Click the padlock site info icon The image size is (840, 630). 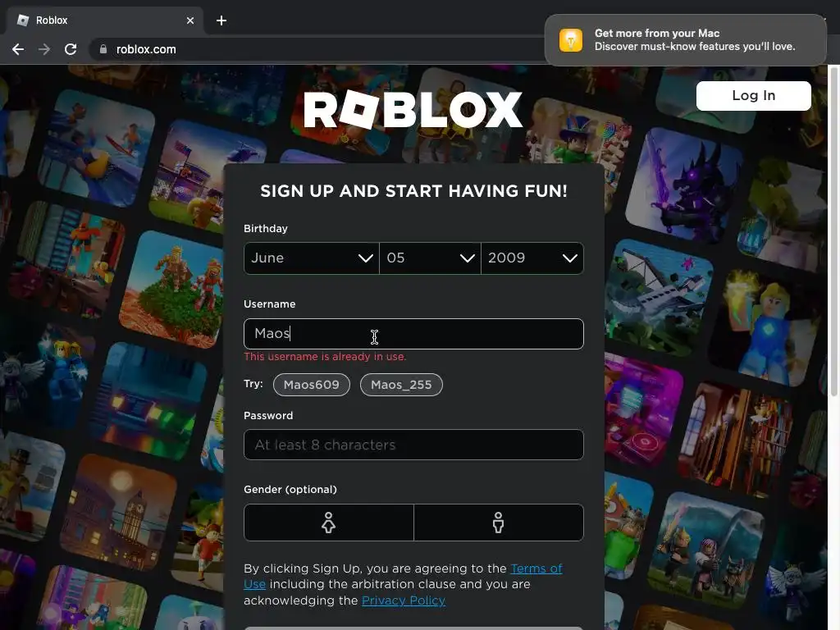pyautogui.click(x=103, y=49)
